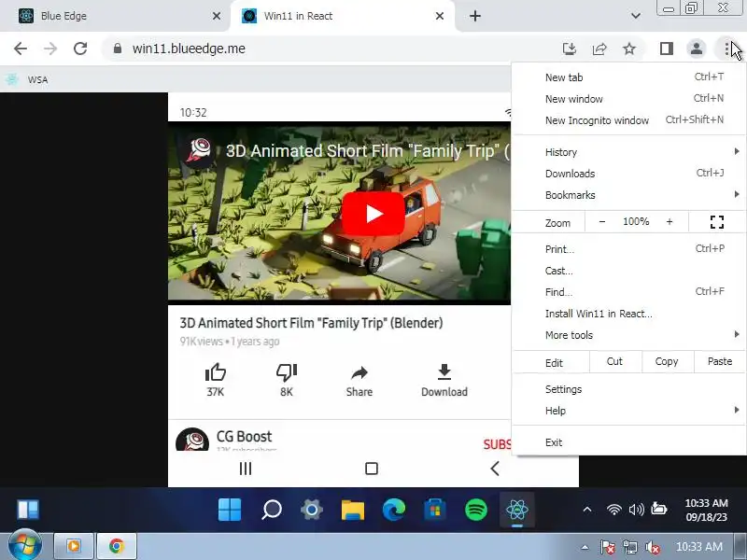
Task: Open Downloads from the menu
Action: [628, 174]
